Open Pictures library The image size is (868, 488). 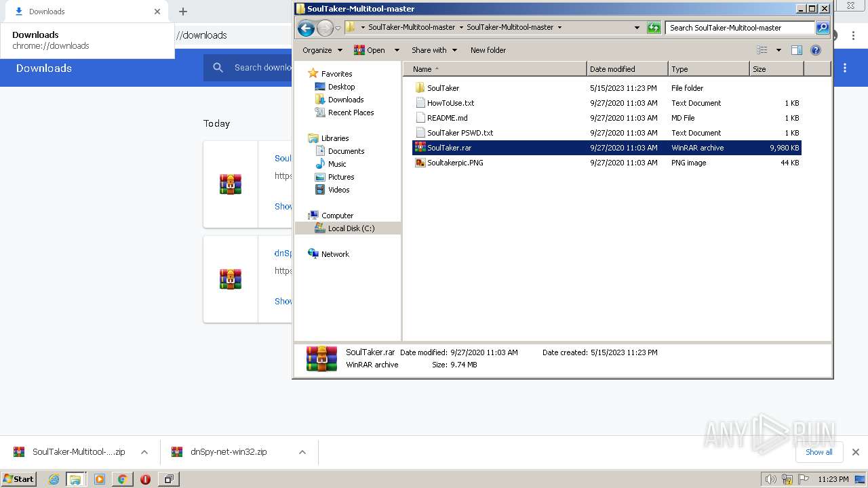(x=341, y=177)
